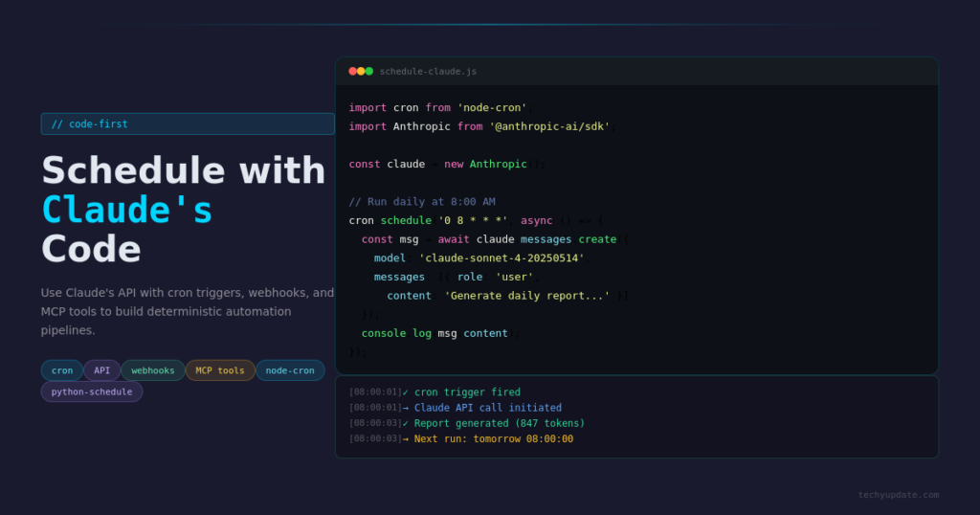980x515 pixels.
Task: Select the cron tag pill
Action: pos(62,370)
